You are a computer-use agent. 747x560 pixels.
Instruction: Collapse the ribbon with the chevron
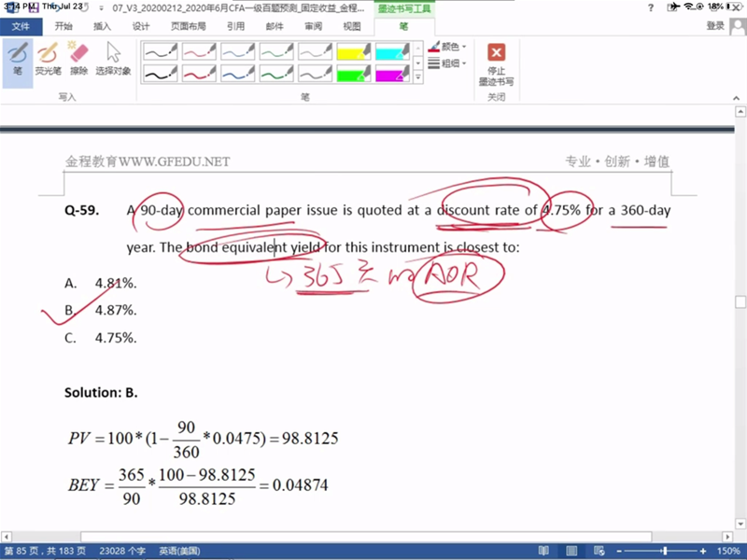click(736, 98)
